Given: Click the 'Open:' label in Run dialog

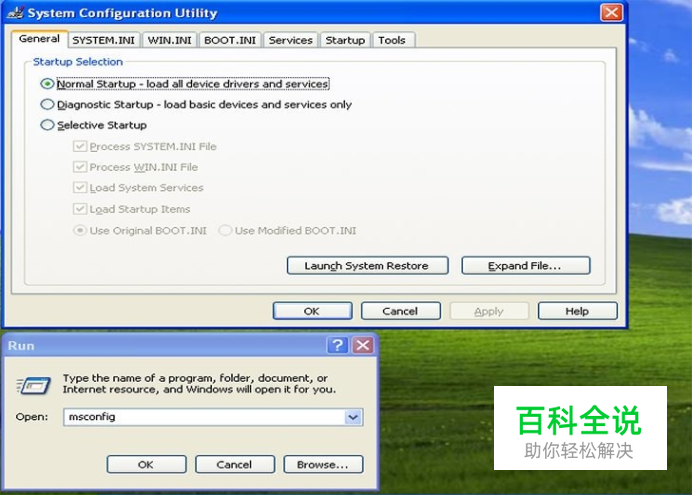Looking at the screenshot, I should tap(32, 417).
